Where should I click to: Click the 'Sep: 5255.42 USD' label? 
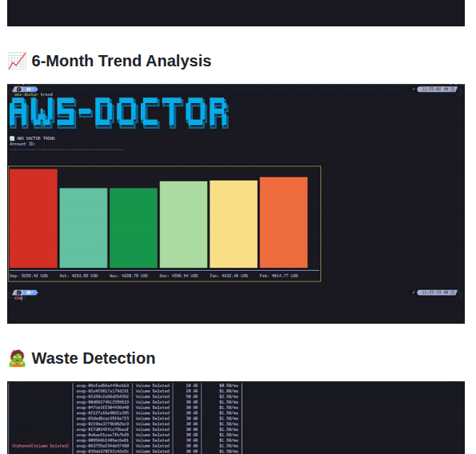29,276
